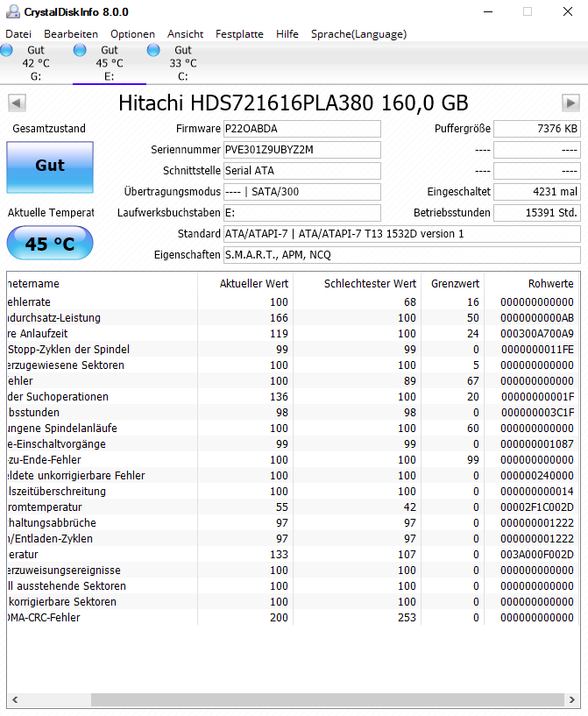Select the durchsatz-Leistung attribute row
The height and width of the screenshot is (716, 588).
(x=294, y=318)
